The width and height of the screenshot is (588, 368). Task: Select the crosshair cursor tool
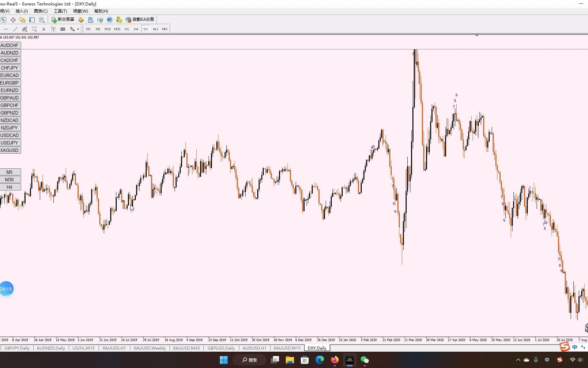pos(13,20)
